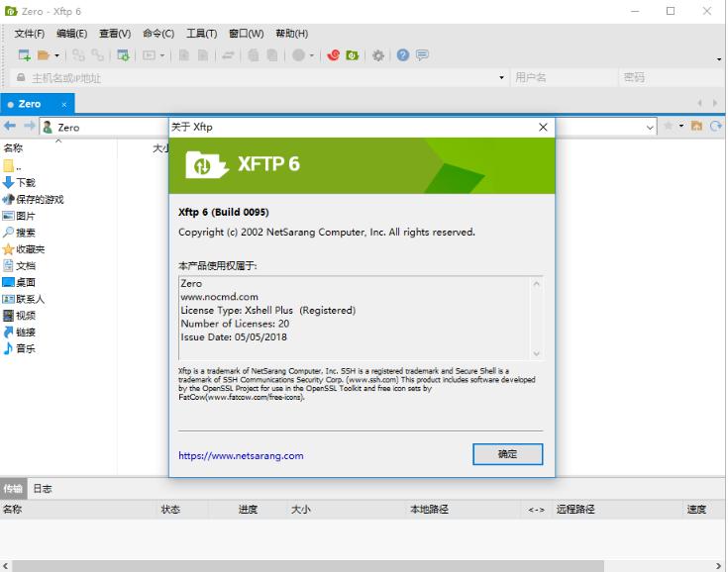Navigate forward with the right arrow icon
This screenshot has height=572, width=728.
[x=30, y=127]
